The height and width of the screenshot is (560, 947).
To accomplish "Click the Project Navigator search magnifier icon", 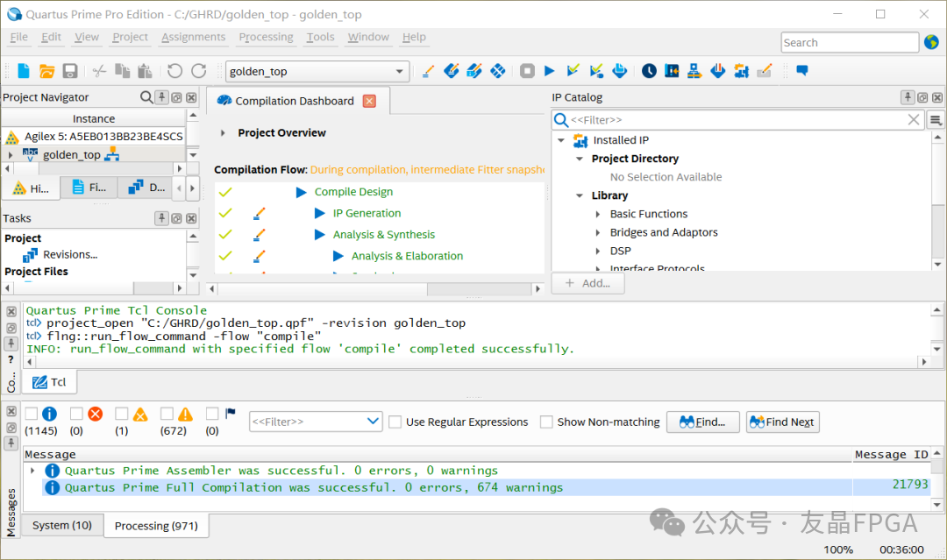I will point(146,97).
